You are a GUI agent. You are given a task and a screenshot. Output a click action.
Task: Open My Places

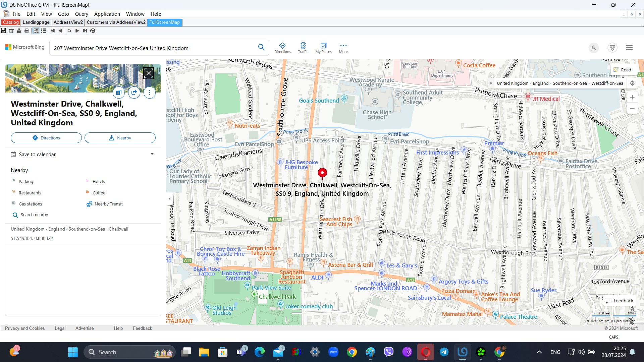click(323, 48)
